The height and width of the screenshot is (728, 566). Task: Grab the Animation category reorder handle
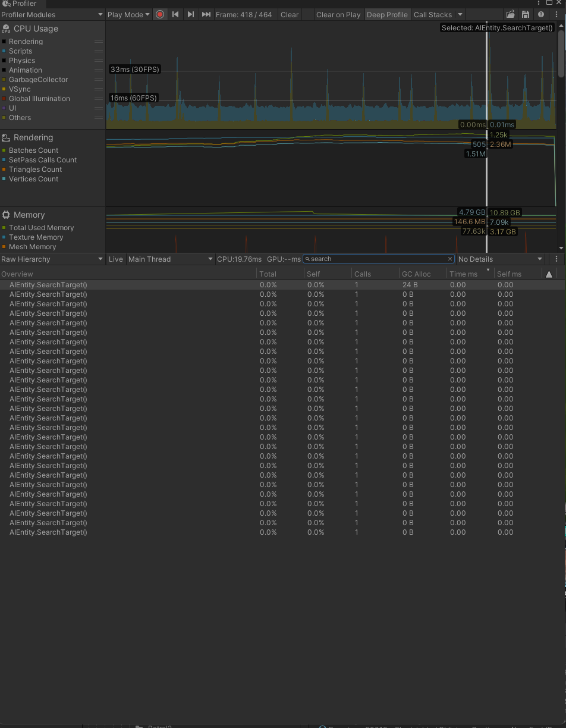tap(99, 70)
